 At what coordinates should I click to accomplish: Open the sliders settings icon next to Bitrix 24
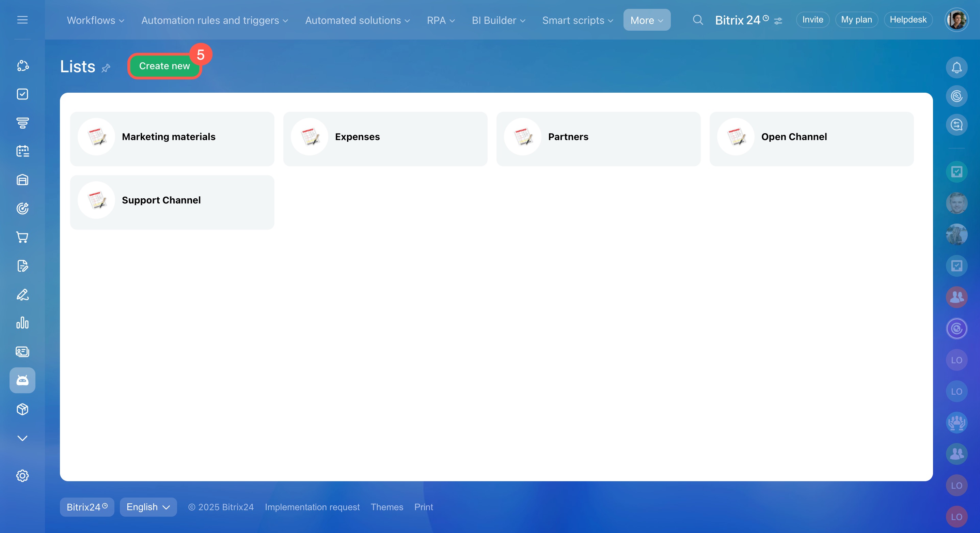(778, 21)
